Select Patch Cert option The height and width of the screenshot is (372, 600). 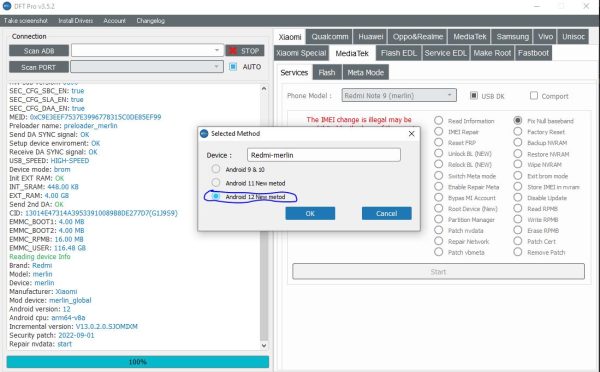click(x=518, y=241)
